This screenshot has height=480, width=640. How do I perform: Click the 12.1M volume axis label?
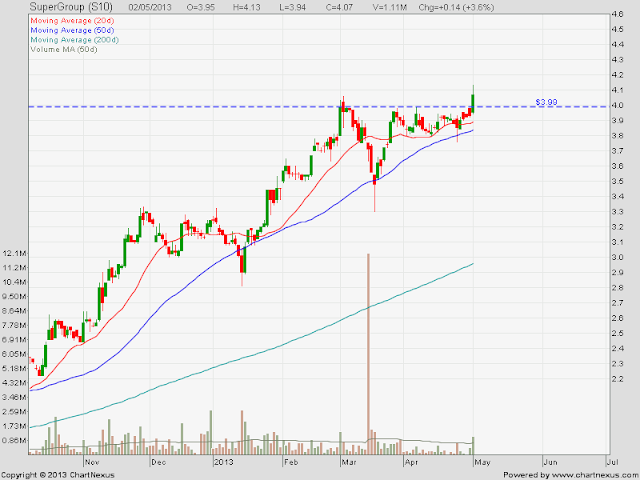[x=14, y=253]
